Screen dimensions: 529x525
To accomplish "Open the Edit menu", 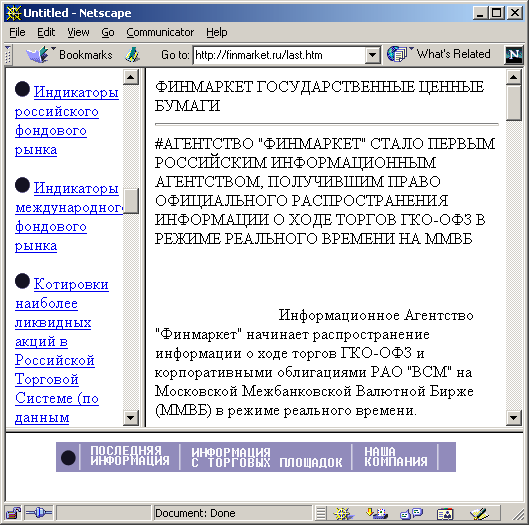I will (46, 32).
